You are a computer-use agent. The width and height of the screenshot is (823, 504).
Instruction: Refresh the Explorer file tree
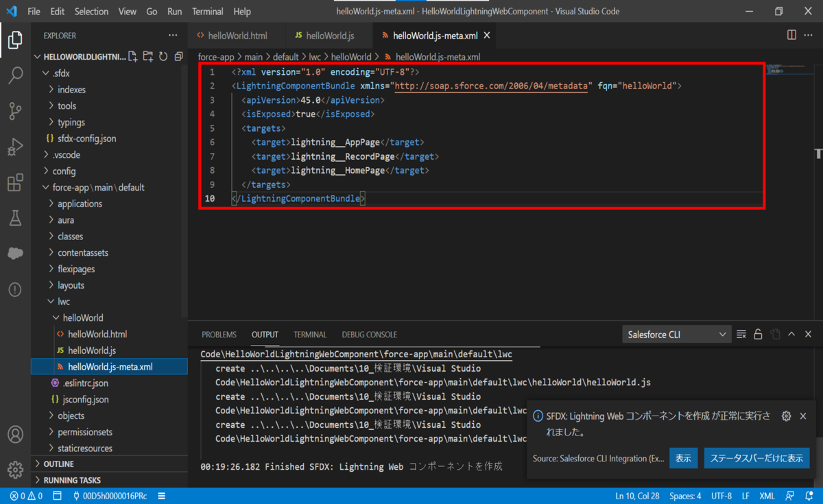pyautogui.click(x=163, y=57)
